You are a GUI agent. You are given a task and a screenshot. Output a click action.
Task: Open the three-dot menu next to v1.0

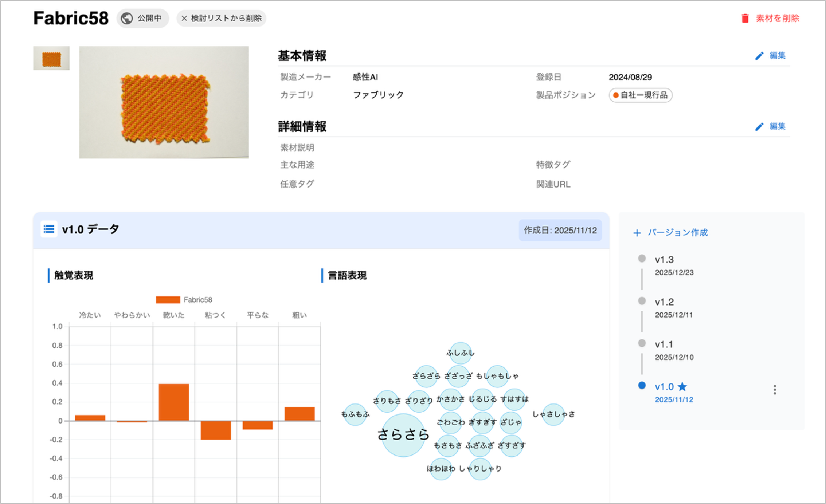(775, 390)
